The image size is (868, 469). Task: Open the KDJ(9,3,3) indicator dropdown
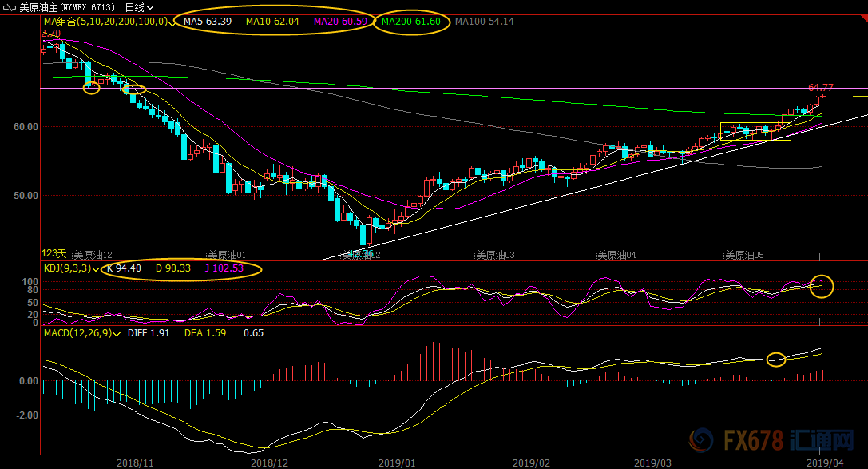pos(96,269)
